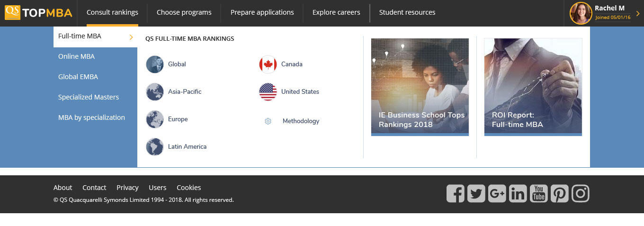644x226 pixels.
Task: Click the QS Full-Time MBA Rankings heading
Action: pos(190,39)
